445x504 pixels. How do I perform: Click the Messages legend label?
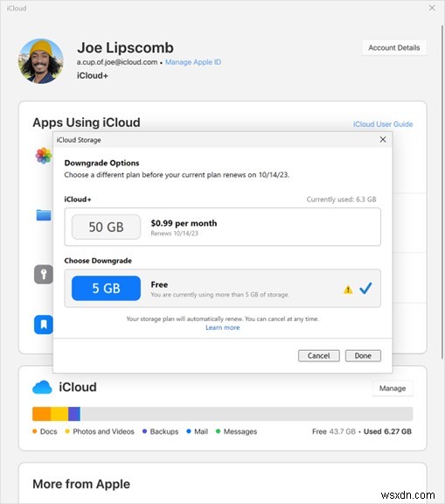(x=240, y=431)
